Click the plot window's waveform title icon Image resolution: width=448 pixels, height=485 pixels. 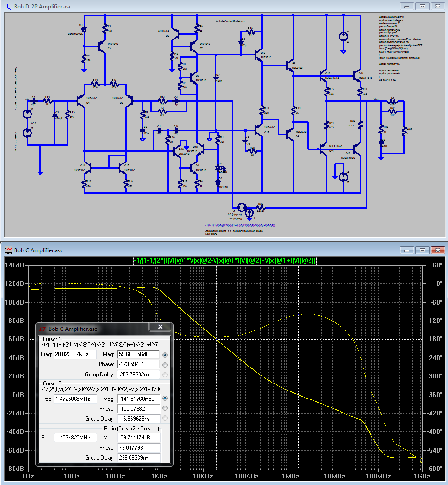(x=8, y=250)
